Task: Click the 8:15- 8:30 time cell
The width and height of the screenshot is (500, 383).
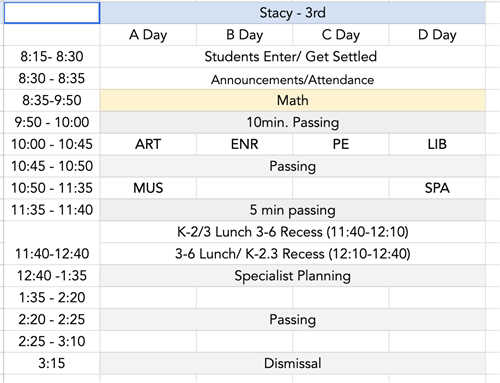Action: 52,57
